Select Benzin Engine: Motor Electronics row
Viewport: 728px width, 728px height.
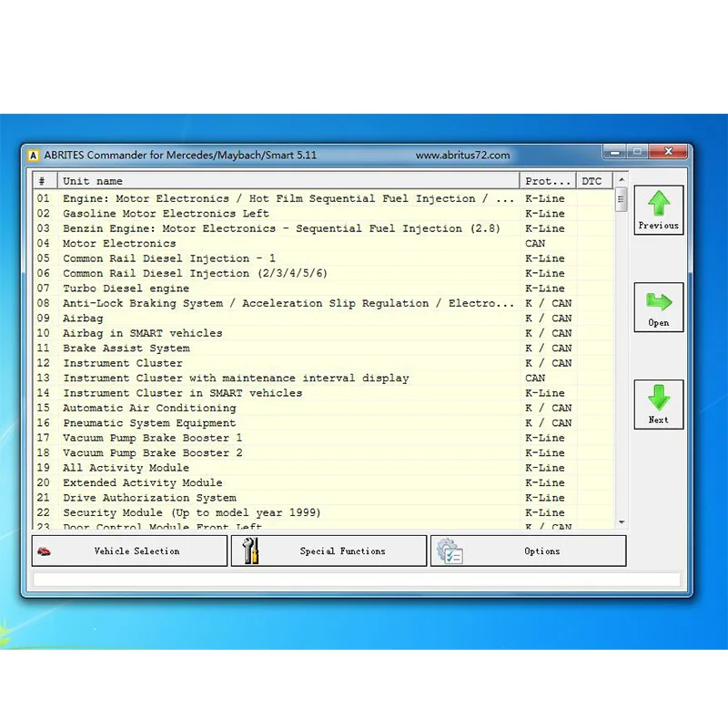[324, 228]
